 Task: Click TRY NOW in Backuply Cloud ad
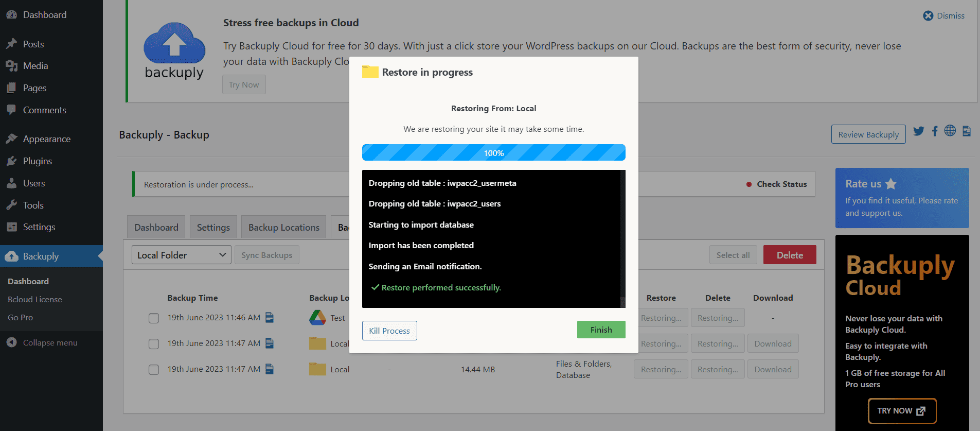[x=902, y=411]
